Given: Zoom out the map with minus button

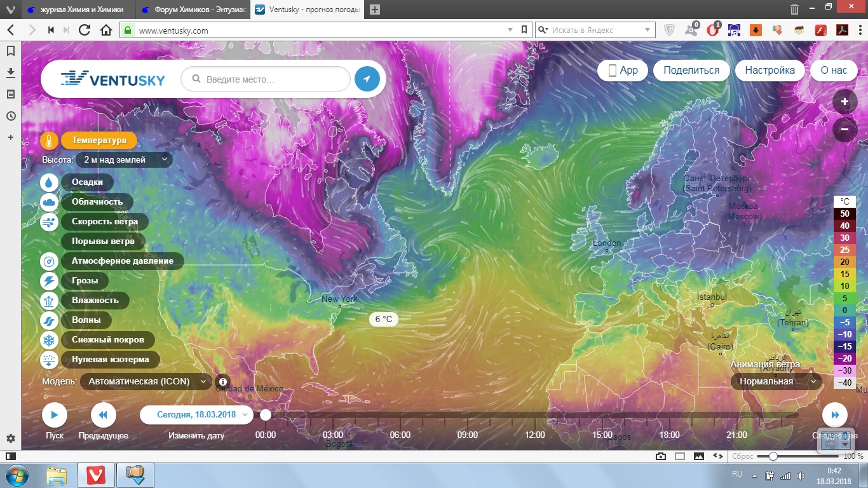Looking at the screenshot, I should (x=844, y=130).
